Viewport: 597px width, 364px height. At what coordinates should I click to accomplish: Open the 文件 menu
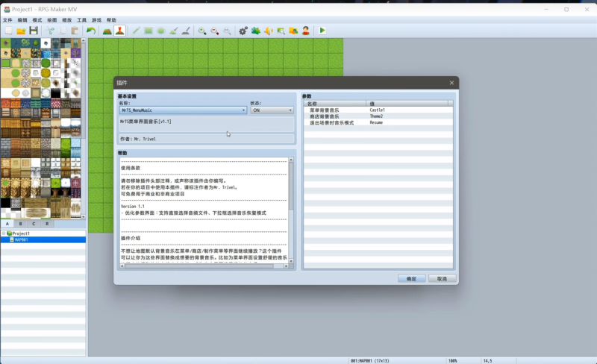click(x=7, y=20)
